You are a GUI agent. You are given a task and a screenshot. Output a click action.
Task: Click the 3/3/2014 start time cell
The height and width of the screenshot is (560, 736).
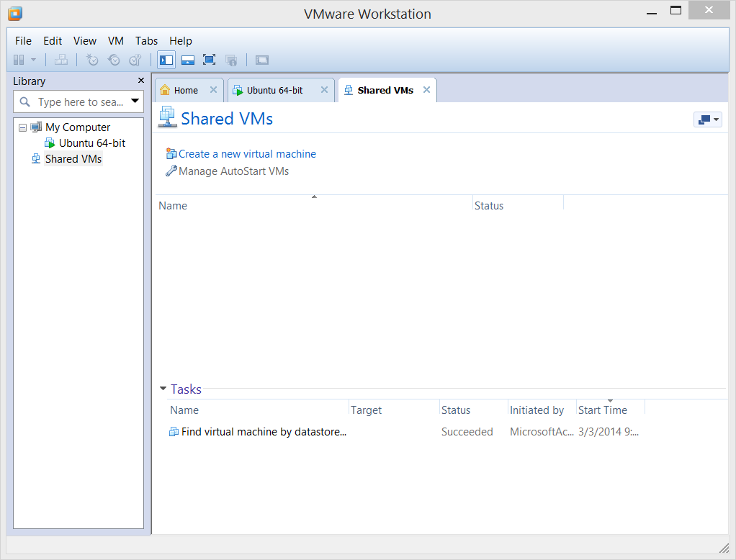[x=609, y=431]
